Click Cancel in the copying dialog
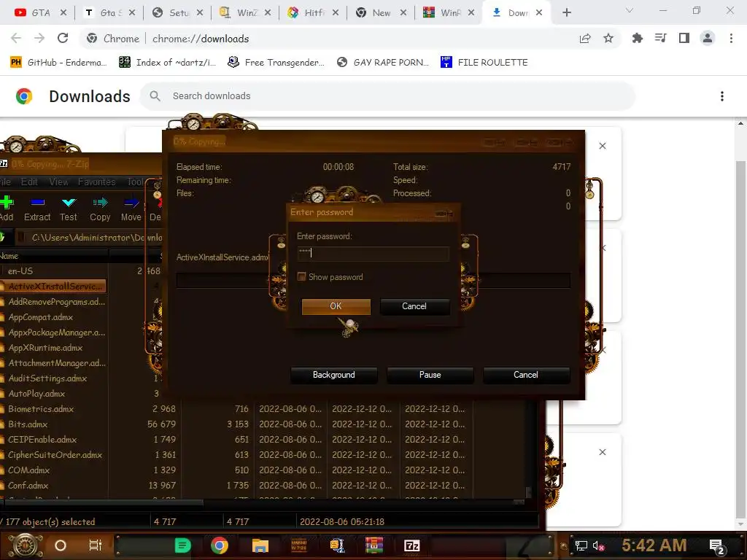The height and width of the screenshot is (560, 747). (526, 375)
